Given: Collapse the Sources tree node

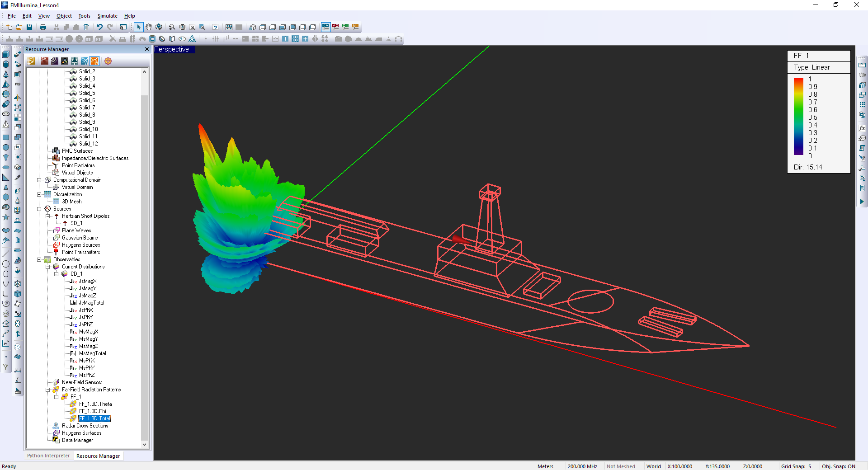Looking at the screenshot, I should [39, 209].
